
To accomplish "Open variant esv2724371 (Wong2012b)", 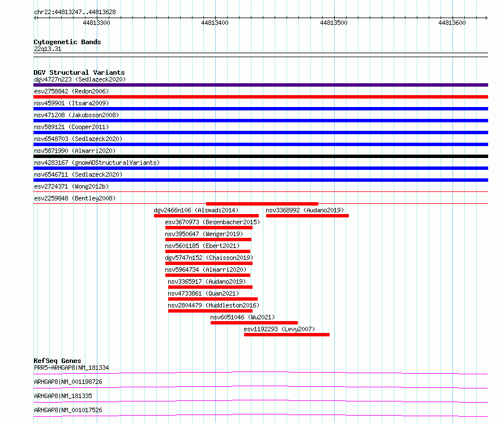I will pos(71,186).
